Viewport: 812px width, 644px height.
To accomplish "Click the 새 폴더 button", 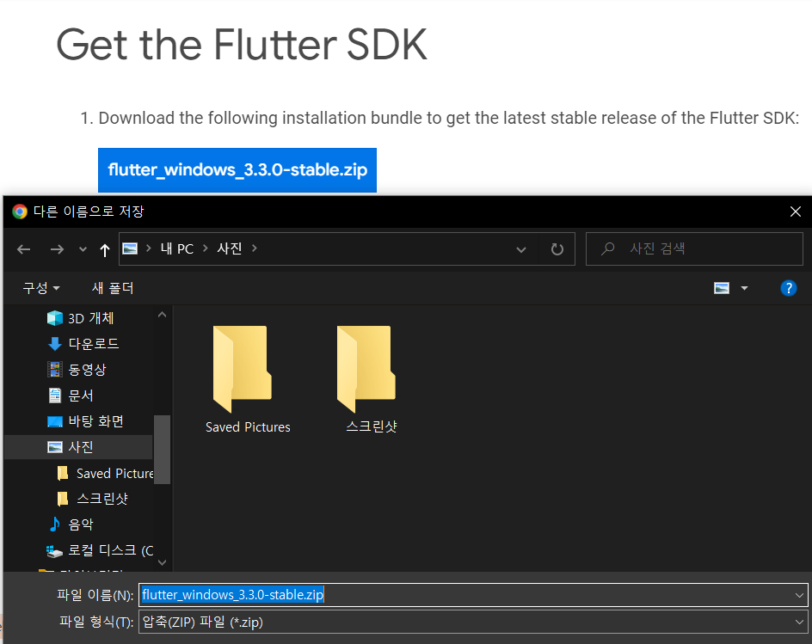I will click(113, 288).
